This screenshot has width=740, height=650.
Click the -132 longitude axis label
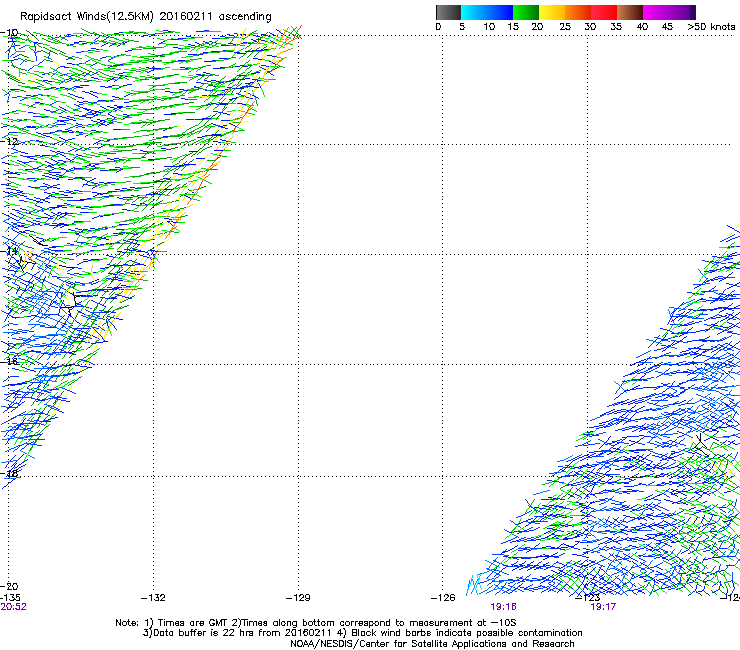153,598
